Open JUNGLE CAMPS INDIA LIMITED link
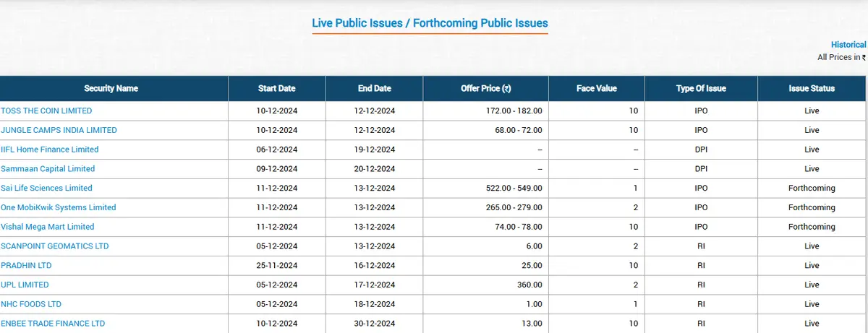This screenshot has height=333, width=868. (59, 130)
